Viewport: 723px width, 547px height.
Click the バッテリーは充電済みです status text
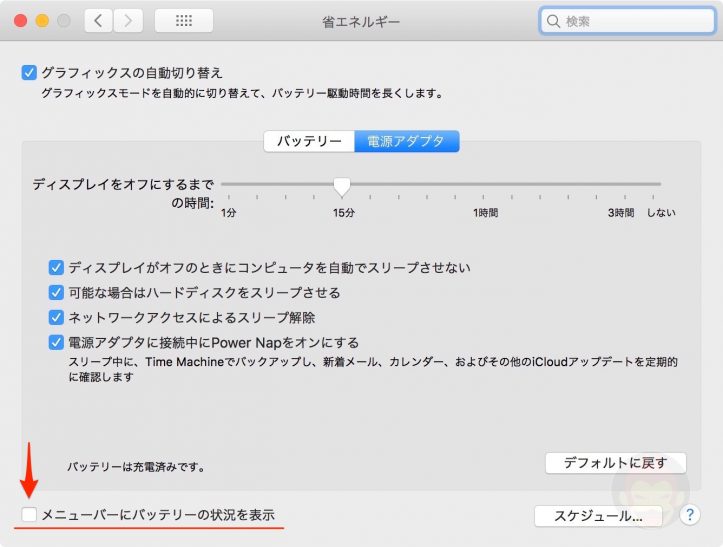(x=136, y=467)
